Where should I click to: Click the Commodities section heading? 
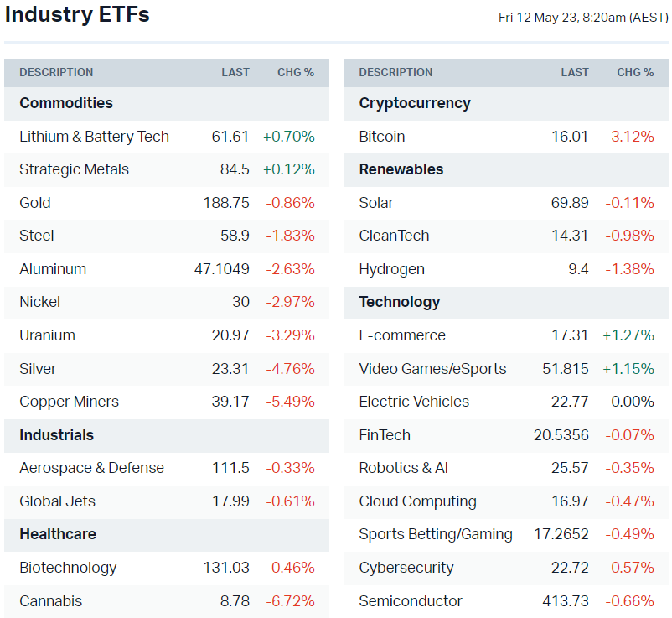tap(66, 103)
